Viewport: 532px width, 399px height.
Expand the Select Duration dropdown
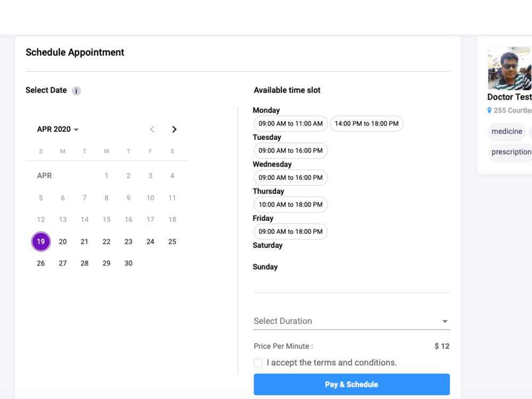pos(352,321)
